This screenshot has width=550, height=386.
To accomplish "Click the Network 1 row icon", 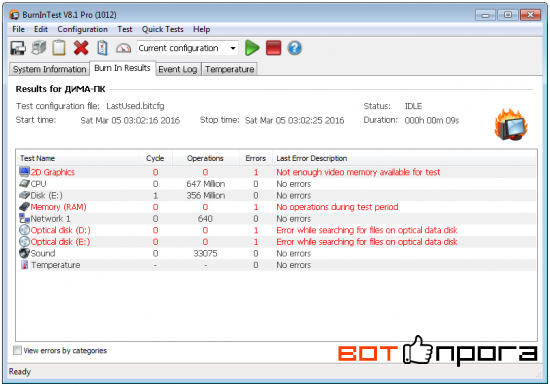I will pyautogui.click(x=25, y=218).
